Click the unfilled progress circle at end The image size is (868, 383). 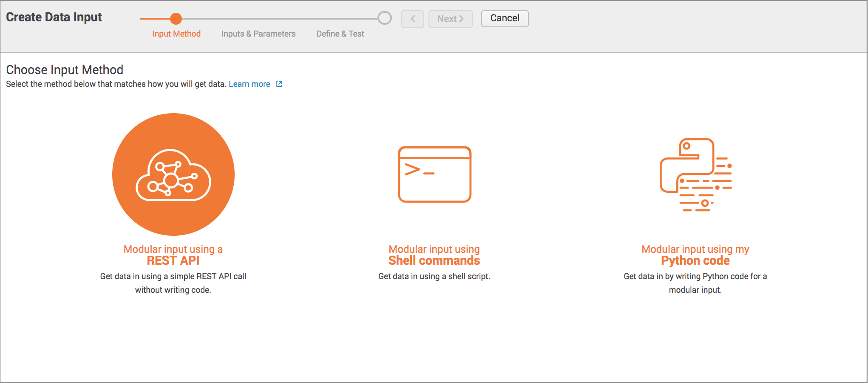tap(384, 18)
